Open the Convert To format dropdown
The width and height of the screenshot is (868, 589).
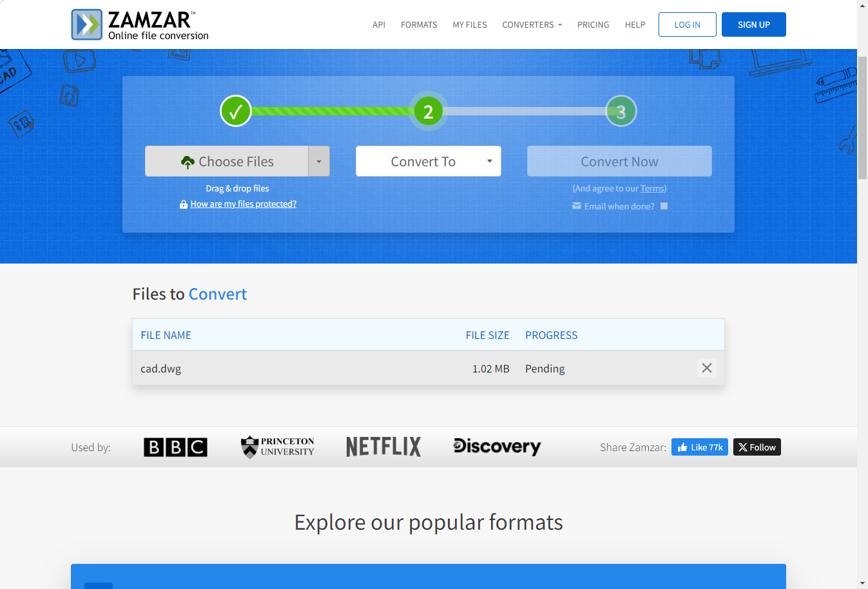pos(428,161)
